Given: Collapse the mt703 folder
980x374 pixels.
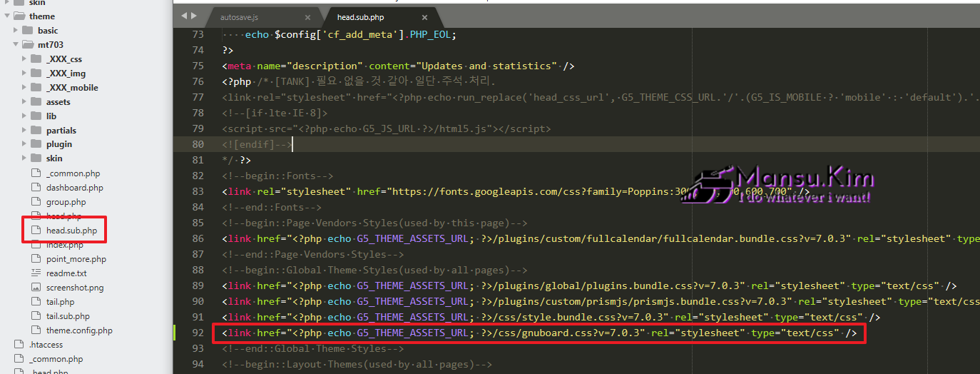Looking at the screenshot, I should (16, 45).
